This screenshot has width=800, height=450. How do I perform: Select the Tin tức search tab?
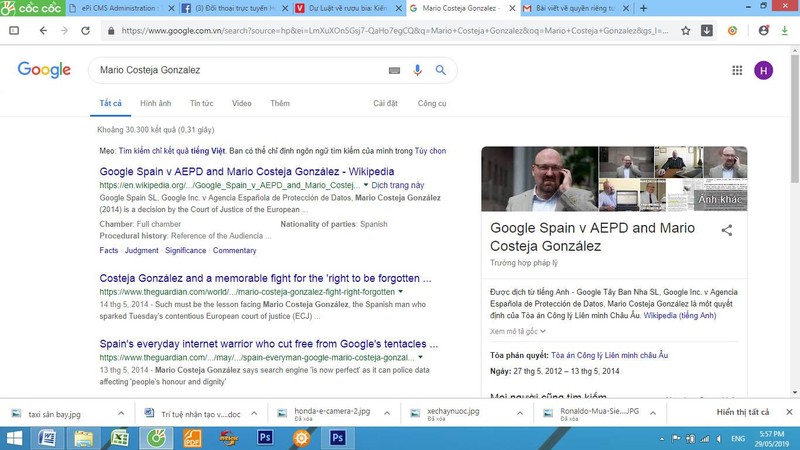202,104
